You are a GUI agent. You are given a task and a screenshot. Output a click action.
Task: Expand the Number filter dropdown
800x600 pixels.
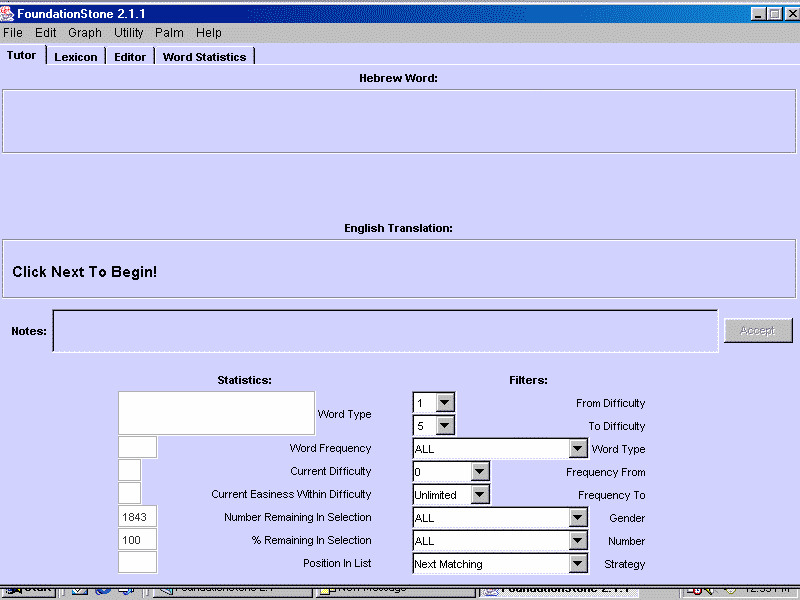[x=577, y=541]
